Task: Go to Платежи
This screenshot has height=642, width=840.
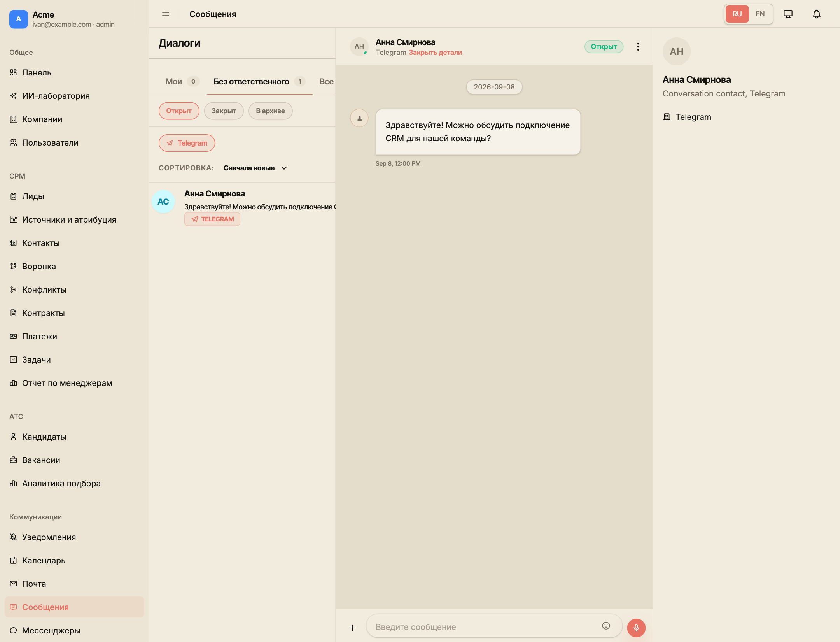Action: coord(74,336)
